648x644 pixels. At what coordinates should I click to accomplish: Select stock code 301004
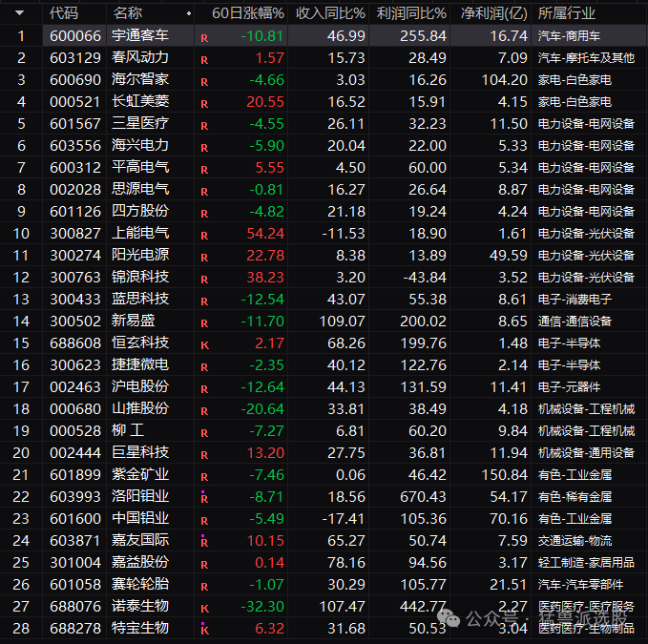75,562
